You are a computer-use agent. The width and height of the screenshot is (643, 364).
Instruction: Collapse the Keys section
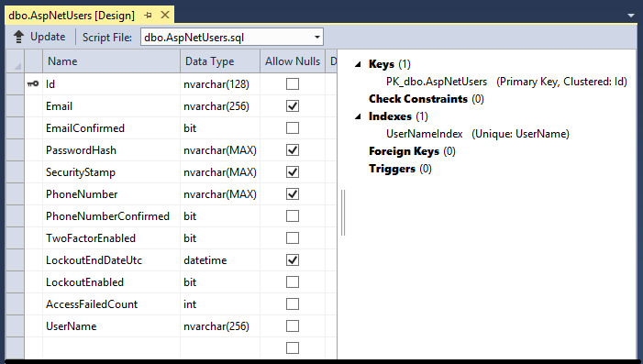(358, 64)
